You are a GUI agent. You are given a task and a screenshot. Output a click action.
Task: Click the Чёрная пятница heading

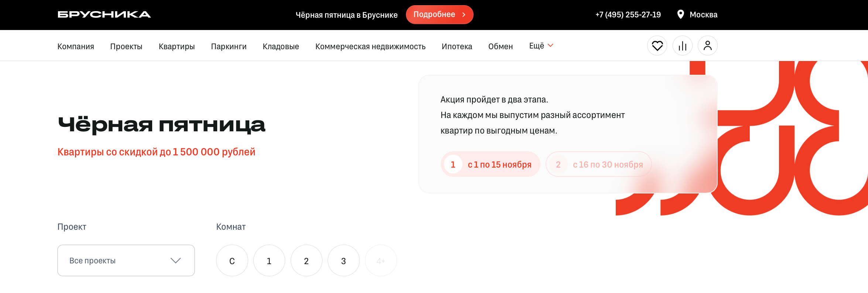click(161, 125)
